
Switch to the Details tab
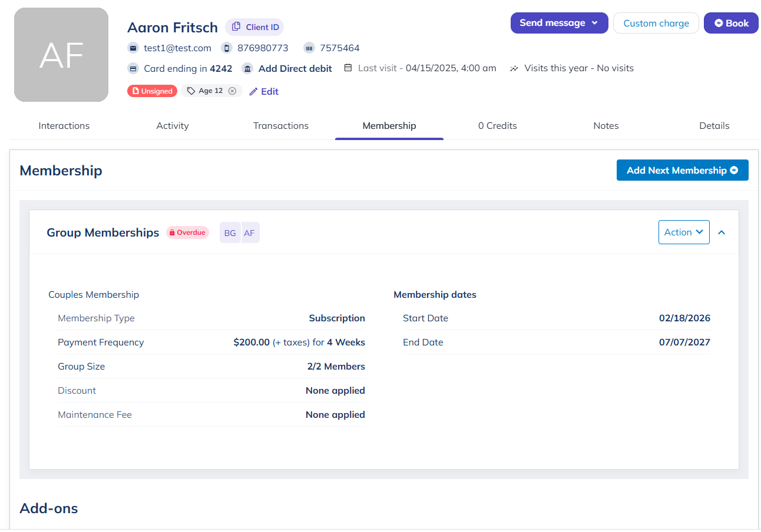pos(714,126)
